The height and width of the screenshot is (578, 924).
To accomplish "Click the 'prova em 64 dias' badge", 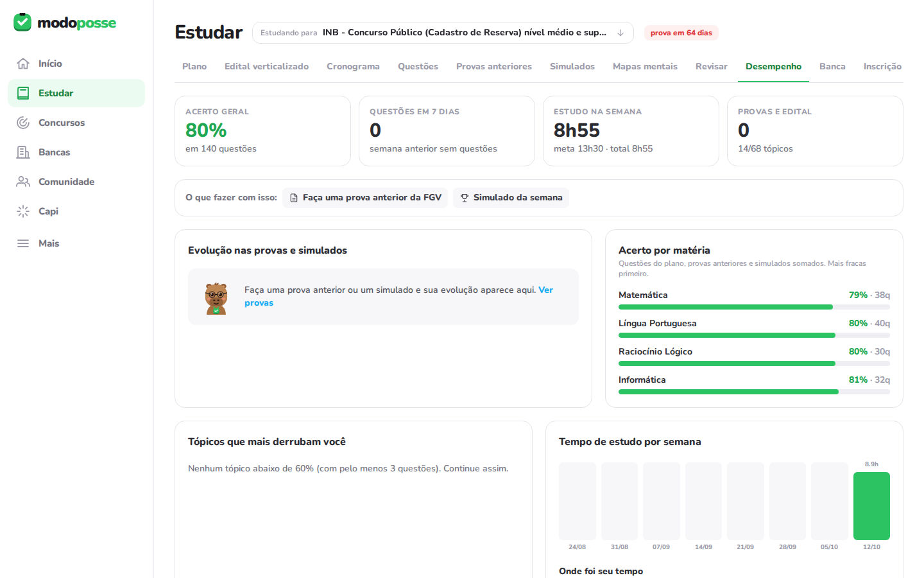I will pyautogui.click(x=681, y=33).
